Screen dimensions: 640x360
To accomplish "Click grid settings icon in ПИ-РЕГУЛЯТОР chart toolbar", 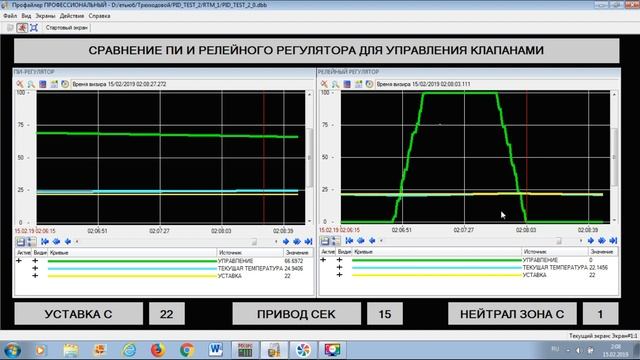I will tap(54, 84).
